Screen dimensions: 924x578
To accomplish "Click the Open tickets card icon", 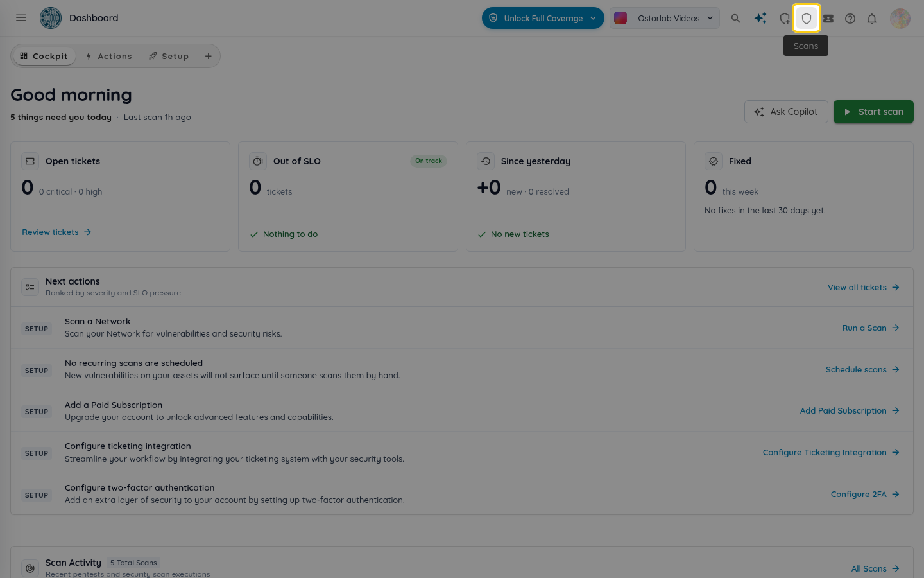I will click(x=30, y=161).
